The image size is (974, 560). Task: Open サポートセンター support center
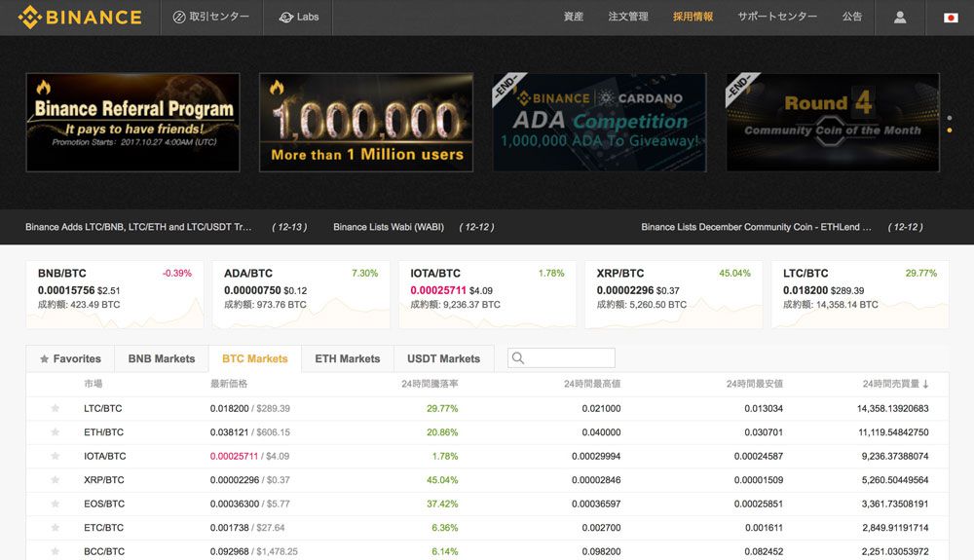(777, 17)
